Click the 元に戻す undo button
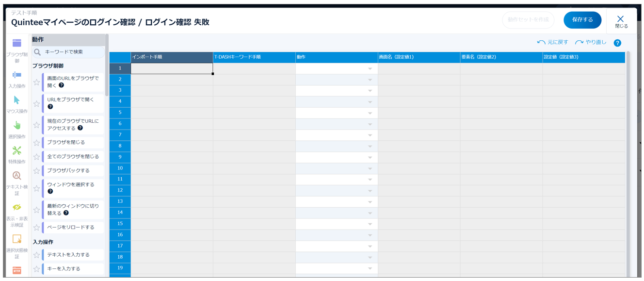 coord(552,43)
